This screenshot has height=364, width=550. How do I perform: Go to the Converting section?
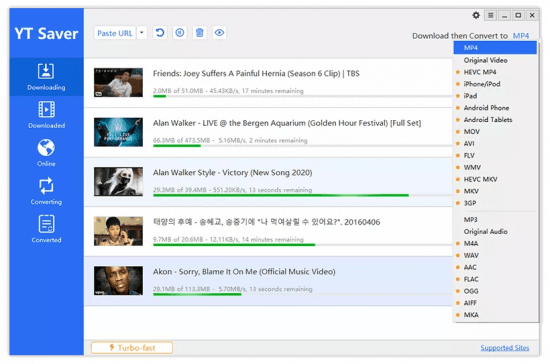tap(46, 191)
